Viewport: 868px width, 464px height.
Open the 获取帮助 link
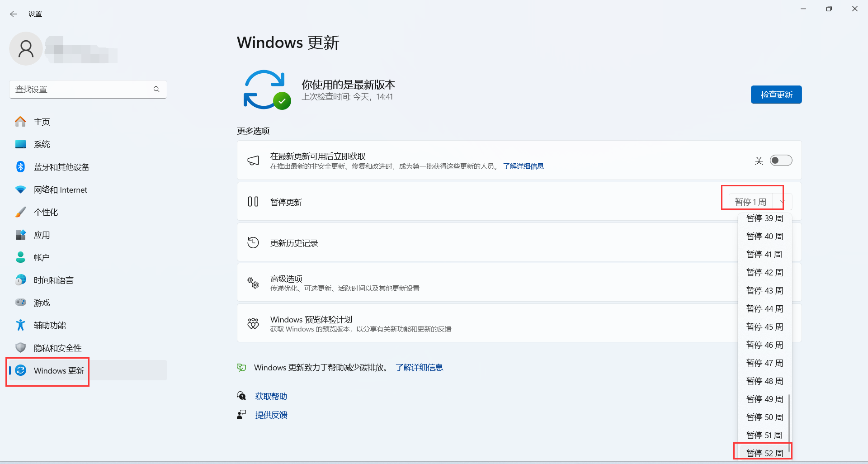coord(271,397)
